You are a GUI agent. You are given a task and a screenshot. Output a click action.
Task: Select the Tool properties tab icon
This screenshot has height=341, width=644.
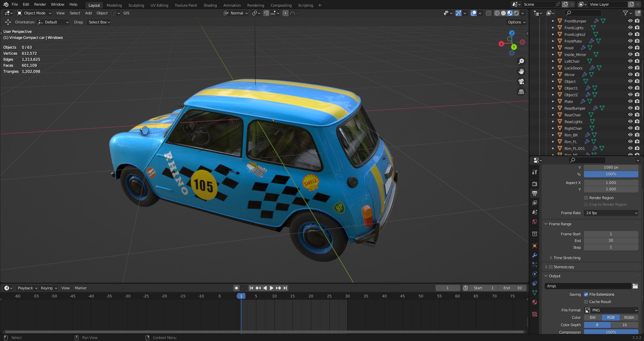click(535, 172)
